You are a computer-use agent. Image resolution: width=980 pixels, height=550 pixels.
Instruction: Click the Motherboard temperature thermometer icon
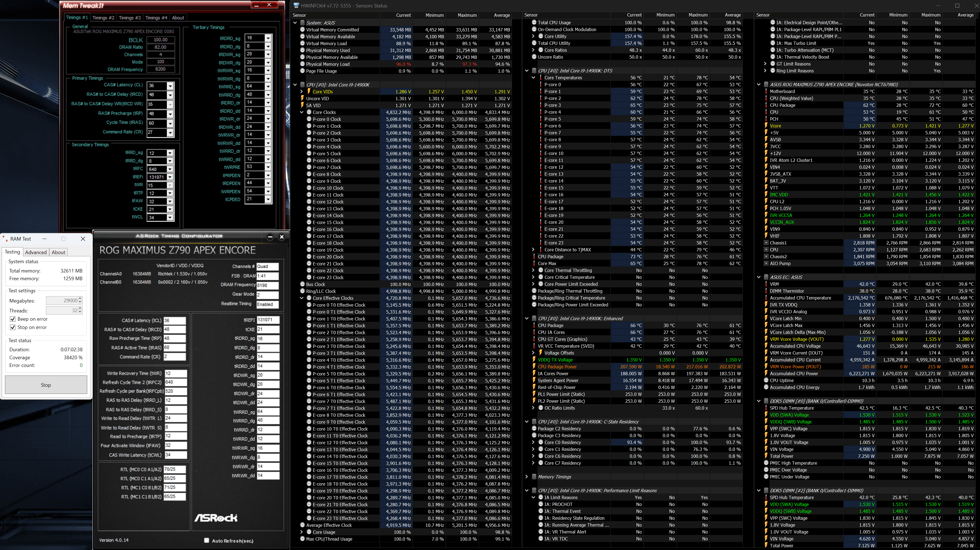(766, 91)
